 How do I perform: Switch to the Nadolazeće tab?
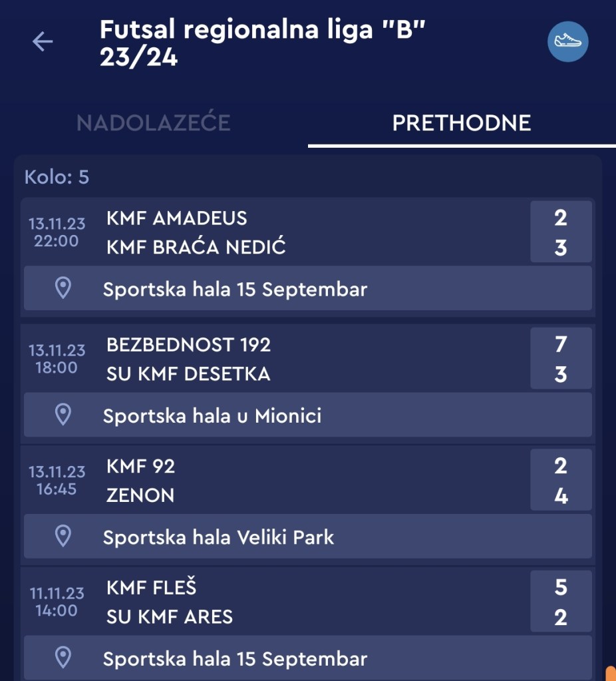pyautogui.click(x=154, y=123)
